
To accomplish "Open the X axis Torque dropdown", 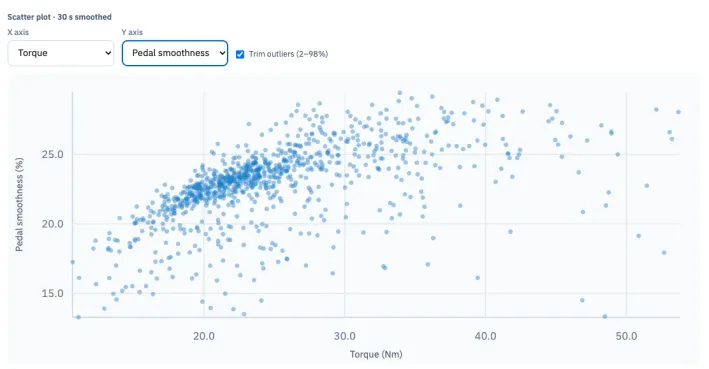I will click(61, 53).
